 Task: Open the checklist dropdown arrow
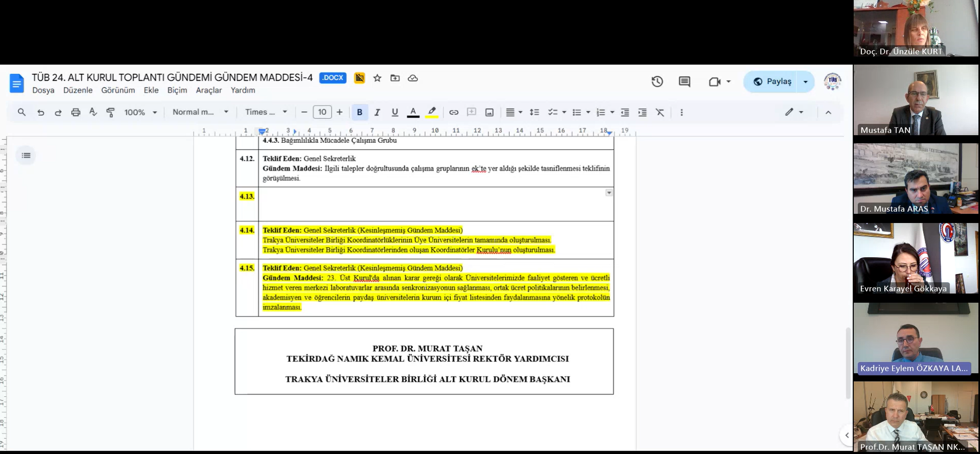564,112
